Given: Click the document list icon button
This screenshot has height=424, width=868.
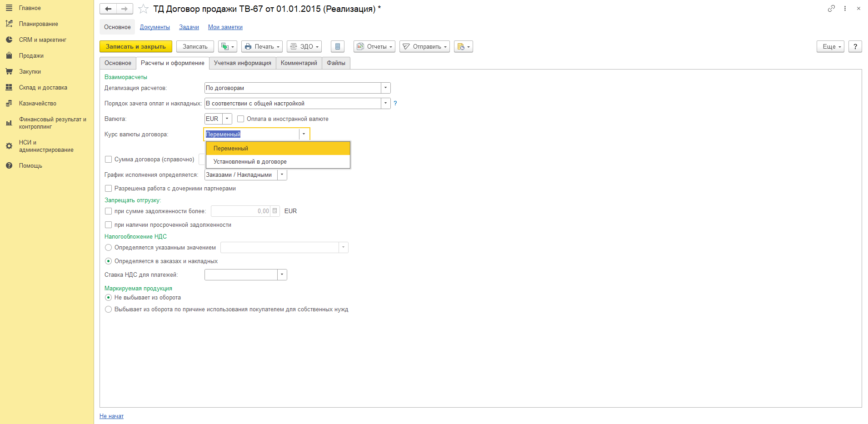Looking at the screenshot, I should pos(337,47).
